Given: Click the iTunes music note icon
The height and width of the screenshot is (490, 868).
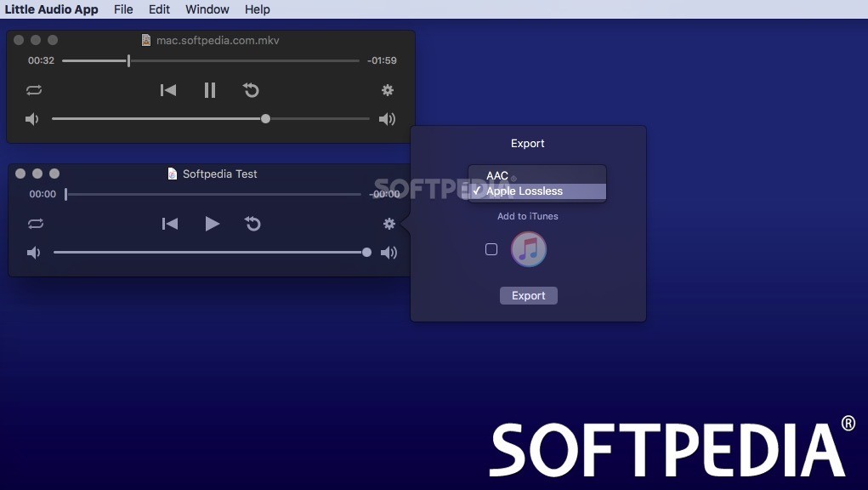Looking at the screenshot, I should tap(529, 249).
